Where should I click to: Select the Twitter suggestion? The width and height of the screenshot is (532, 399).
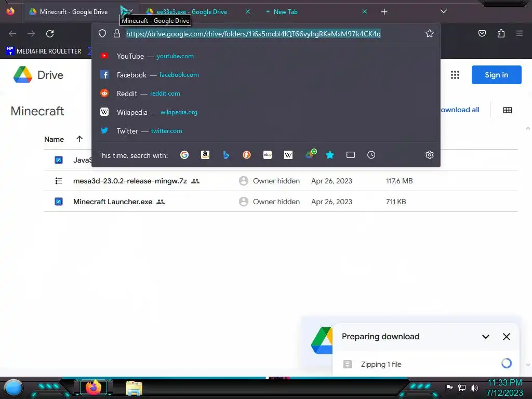(265, 130)
